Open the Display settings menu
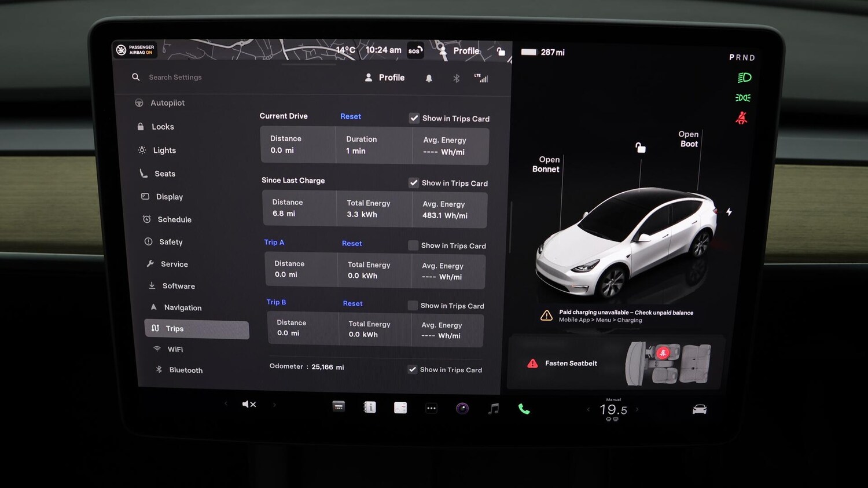The height and width of the screenshot is (488, 868). click(162, 197)
